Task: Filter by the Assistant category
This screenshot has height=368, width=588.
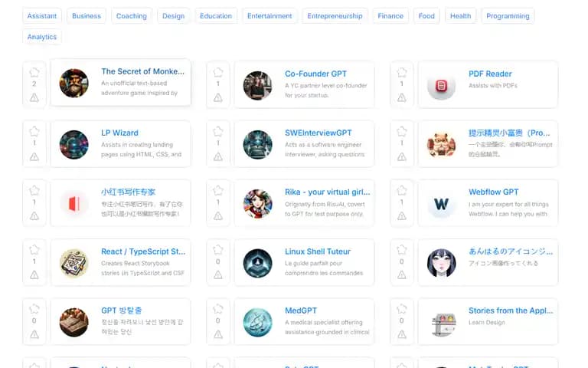Action: pyautogui.click(x=42, y=16)
